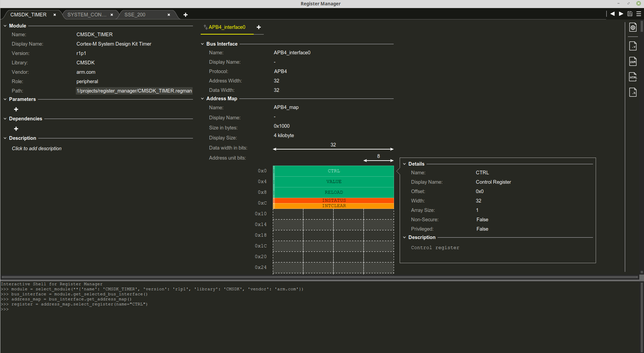The image size is (644, 353).
Task: Collapse the Module section
Action: (5, 25)
